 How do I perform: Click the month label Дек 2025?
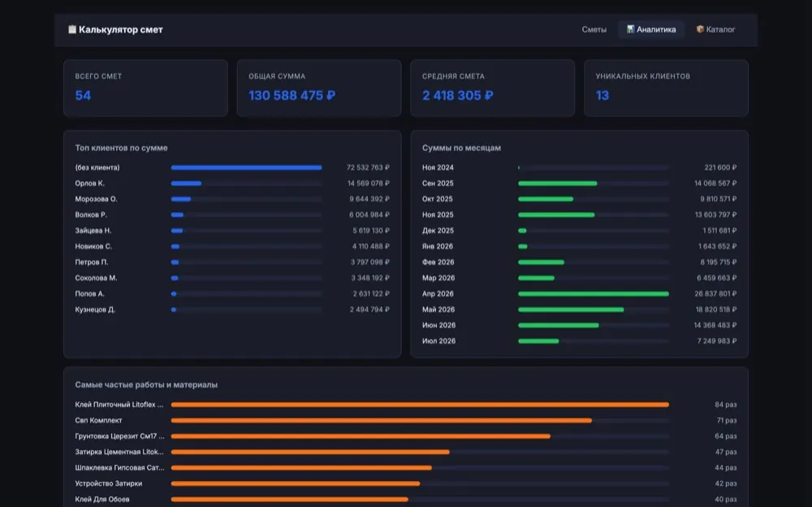pos(438,231)
